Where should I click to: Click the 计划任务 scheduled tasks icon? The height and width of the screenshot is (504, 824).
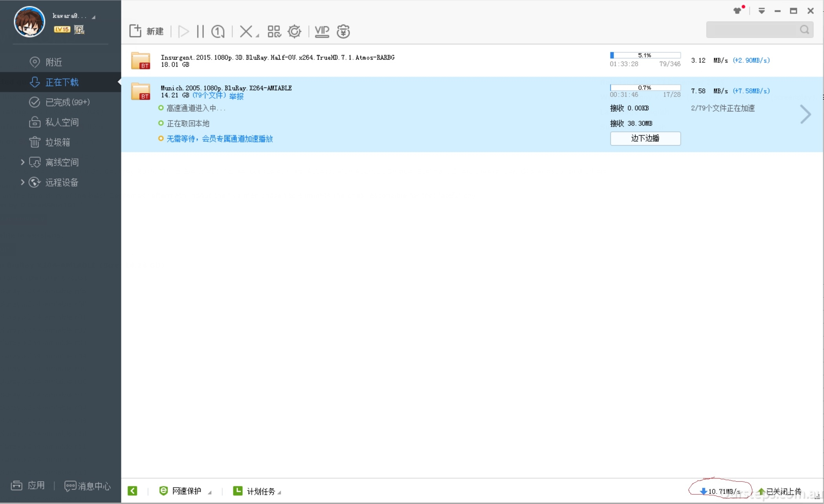click(x=238, y=491)
